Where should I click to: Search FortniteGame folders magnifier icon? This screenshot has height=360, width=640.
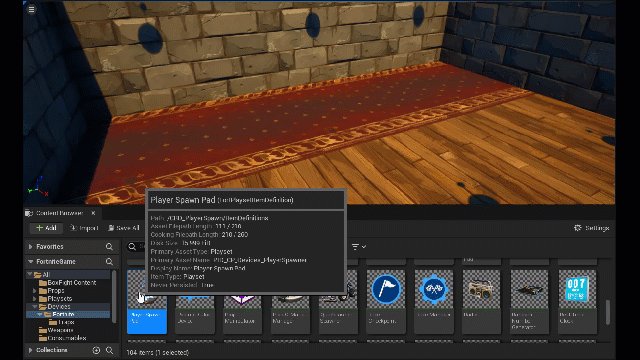[109, 262]
